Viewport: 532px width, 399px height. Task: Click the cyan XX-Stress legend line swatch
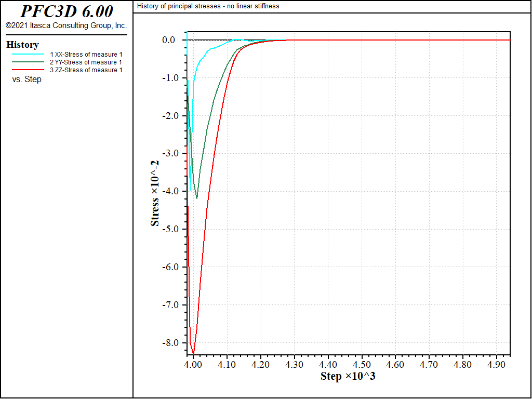click(x=28, y=54)
